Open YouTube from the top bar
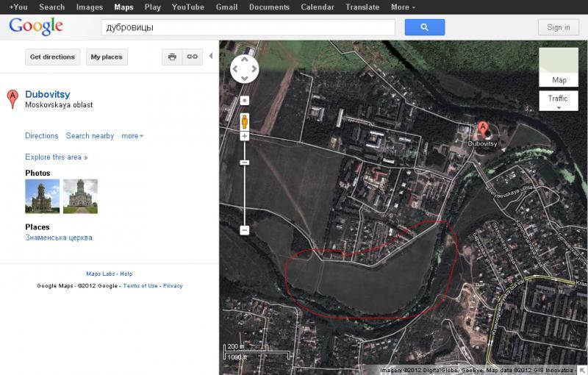This screenshot has height=375, width=588. [x=188, y=7]
